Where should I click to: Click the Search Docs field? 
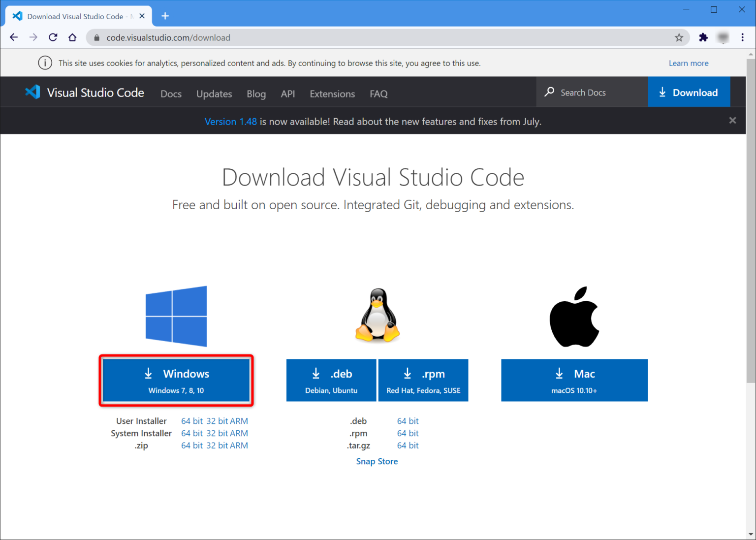pos(592,92)
